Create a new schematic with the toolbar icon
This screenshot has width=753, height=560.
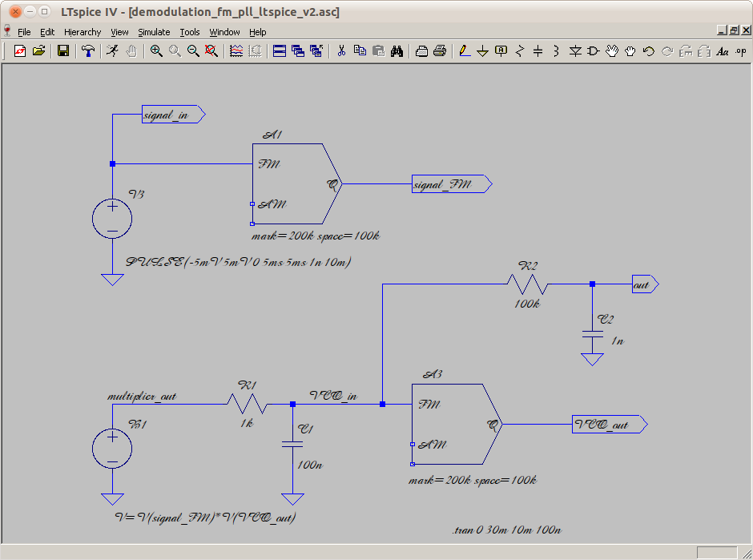point(20,51)
